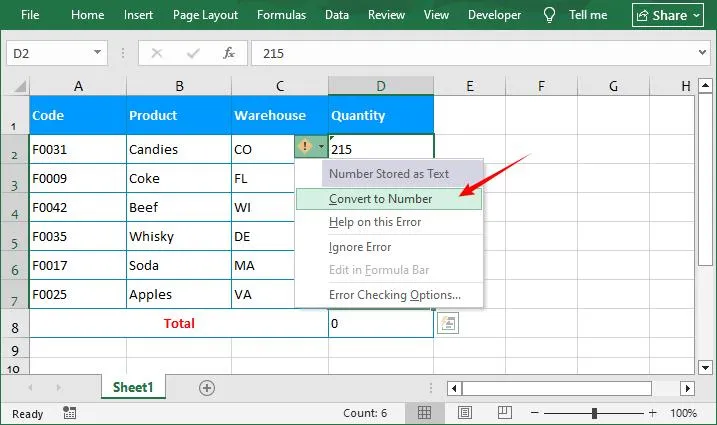Click the error warning indicator icon beside D2
The width and height of the screenshot is (717, 425).
(305, 146)
